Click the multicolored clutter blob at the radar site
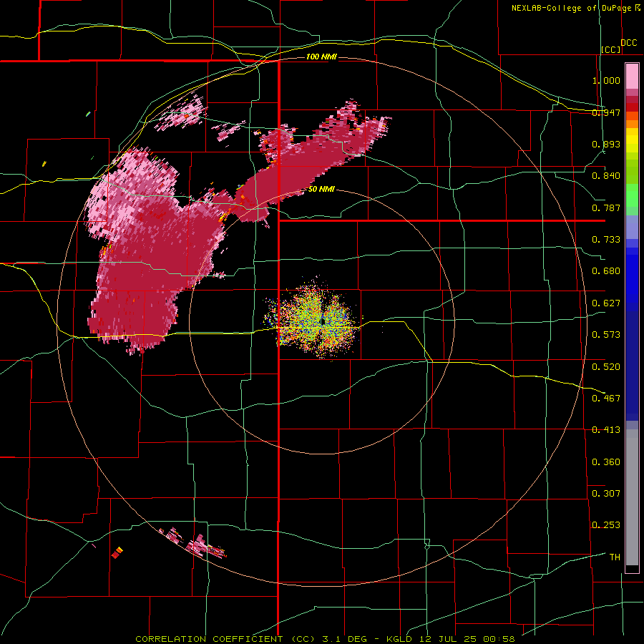Screen dimensions: 644x644 click(316, 321)
